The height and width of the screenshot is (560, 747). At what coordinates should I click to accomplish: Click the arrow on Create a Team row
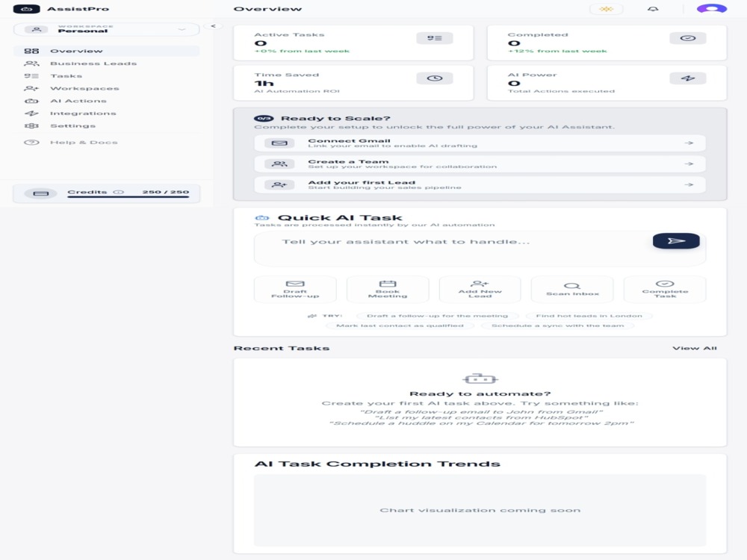tap(689, 164)
